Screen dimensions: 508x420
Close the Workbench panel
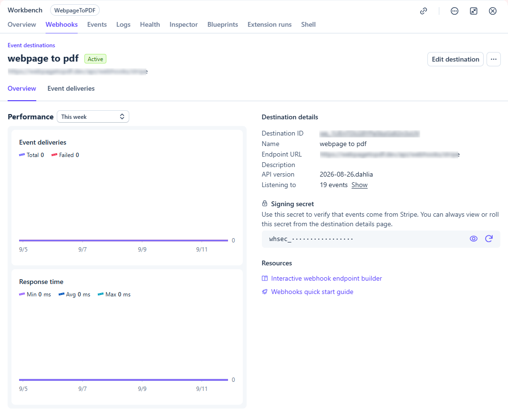click(x=492, y=11)
